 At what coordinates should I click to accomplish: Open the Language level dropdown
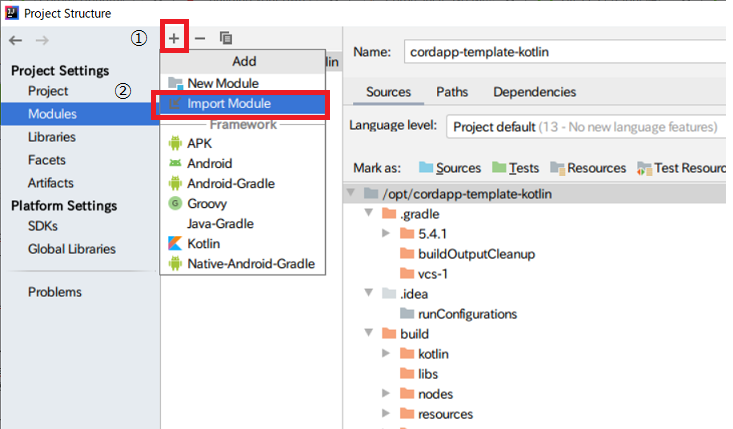pyautogui.click(x=586, y=127)
